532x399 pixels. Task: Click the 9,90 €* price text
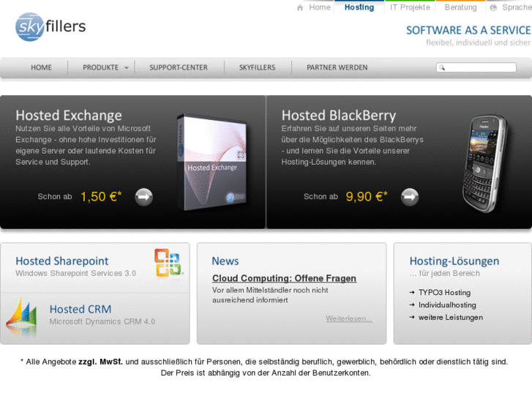coord(367,197)
